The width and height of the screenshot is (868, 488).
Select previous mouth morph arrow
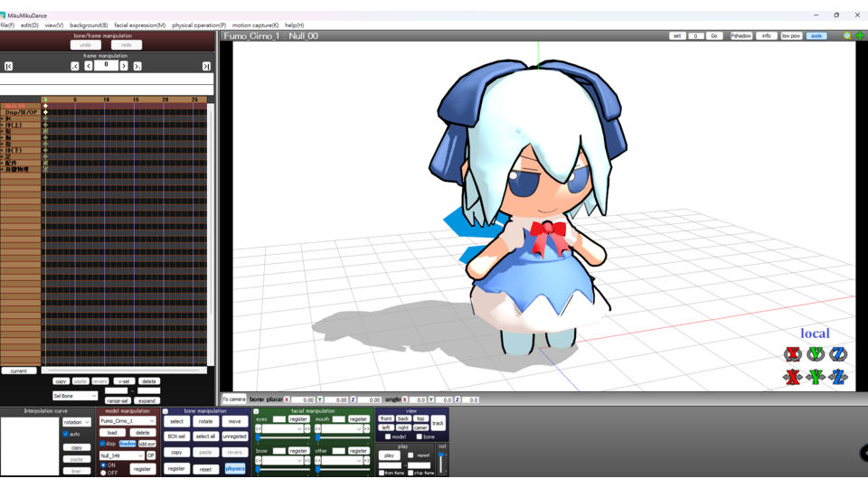317,428
